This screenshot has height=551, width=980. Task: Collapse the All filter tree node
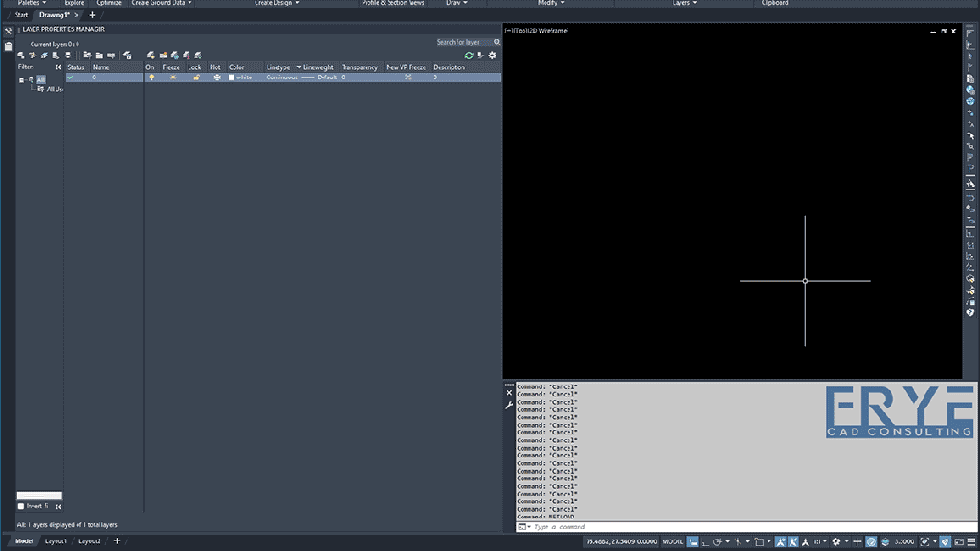(21, 79)
